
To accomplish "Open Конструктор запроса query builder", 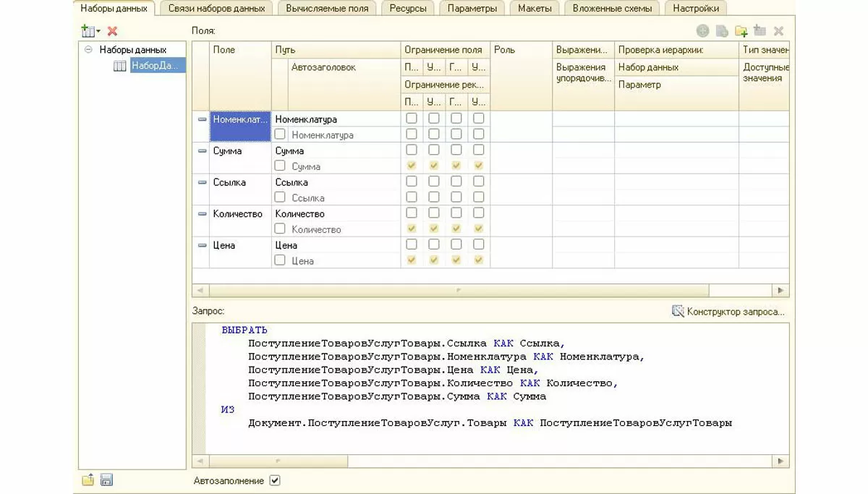I will tap(728, 312).
